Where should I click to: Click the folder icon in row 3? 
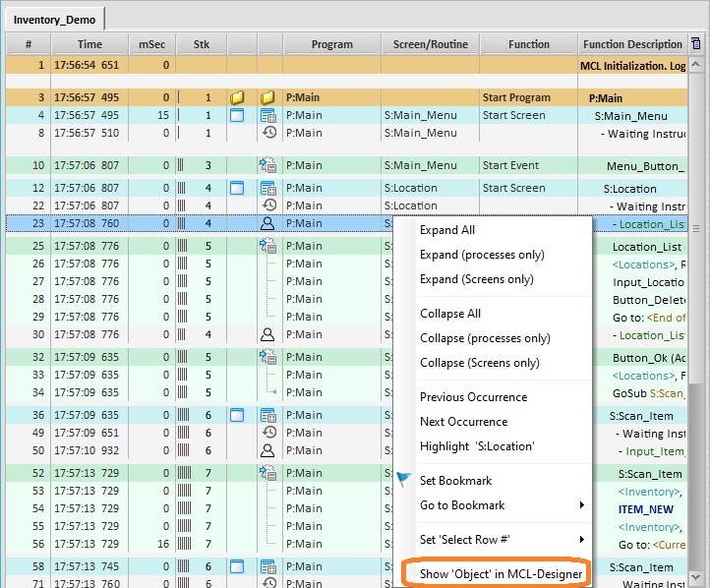coord(236,98)
